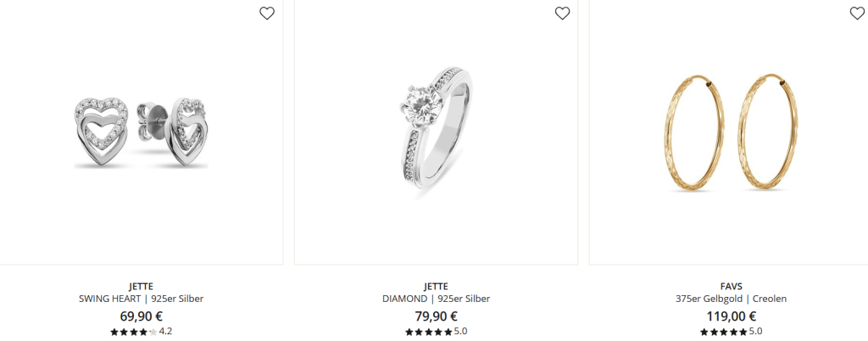Open the heart earrings product image
Image resolution: width=868 pixels, height=341 pixels.
pos(142,131)
